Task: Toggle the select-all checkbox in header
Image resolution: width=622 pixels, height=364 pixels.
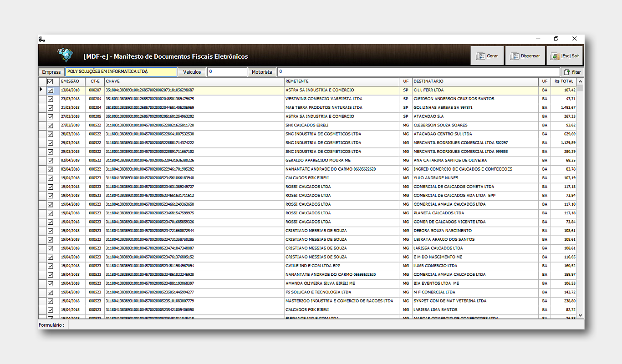Action: (x=50, y=81)
